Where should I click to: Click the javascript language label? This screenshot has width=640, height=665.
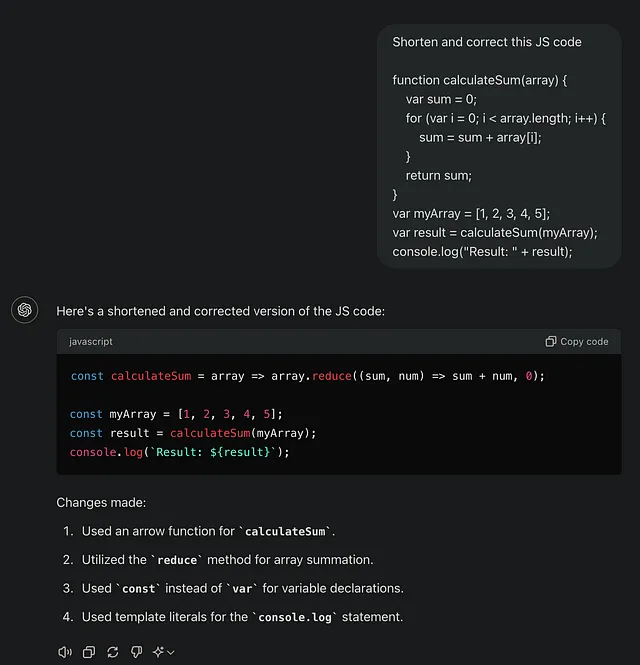[91, 341]
